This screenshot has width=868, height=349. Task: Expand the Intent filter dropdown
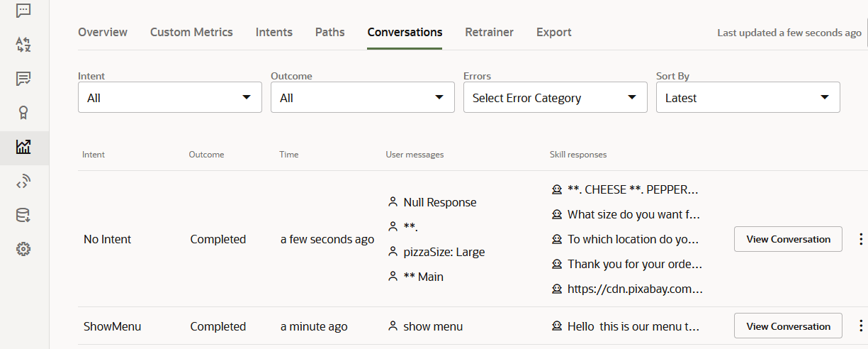[x=169, y=98]
